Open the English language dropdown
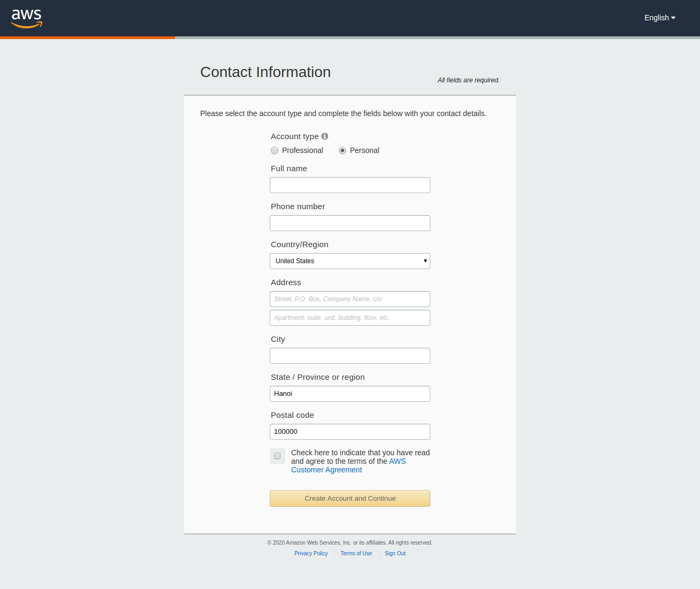The width and height of the screenshot is (700, 589). (x=659, y=18)
